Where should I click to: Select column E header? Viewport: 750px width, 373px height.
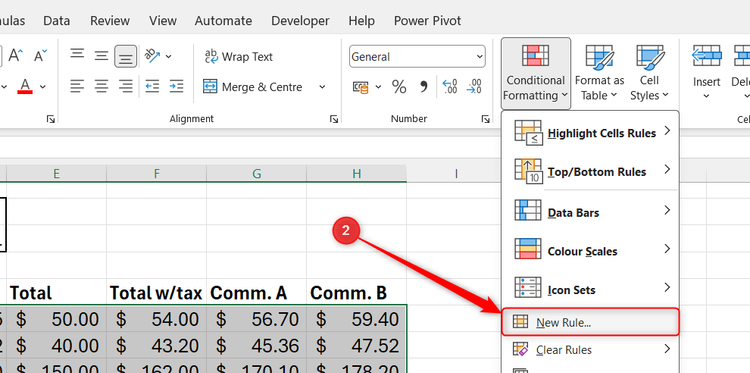pyautogui.click(x=56, y=174)
